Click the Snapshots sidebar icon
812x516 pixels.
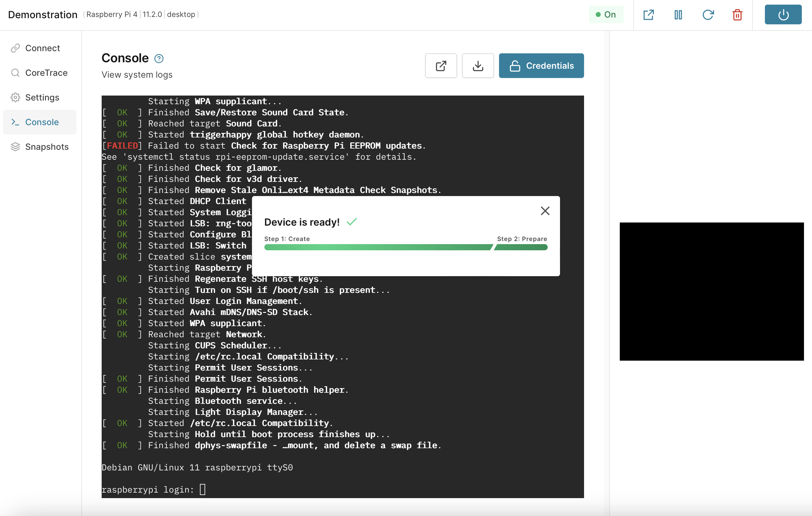(16, 146)
